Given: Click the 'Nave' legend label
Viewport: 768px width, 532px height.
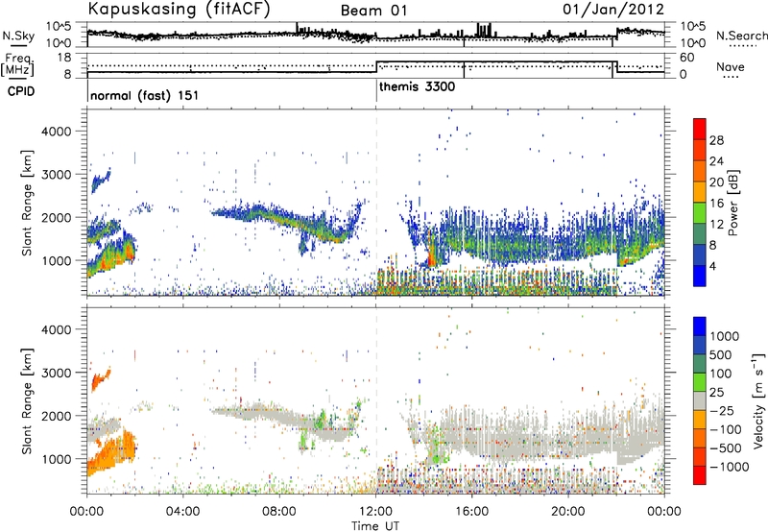Looking at the screenshot, I should tap(731, 67).
